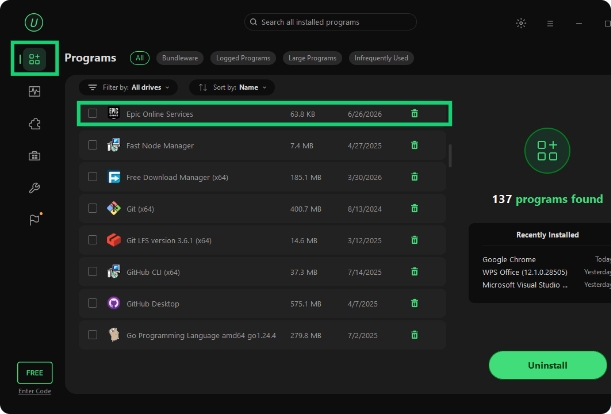
Task: Delete Go Programming Language via trash icon
Action: (x=414, y=334)
